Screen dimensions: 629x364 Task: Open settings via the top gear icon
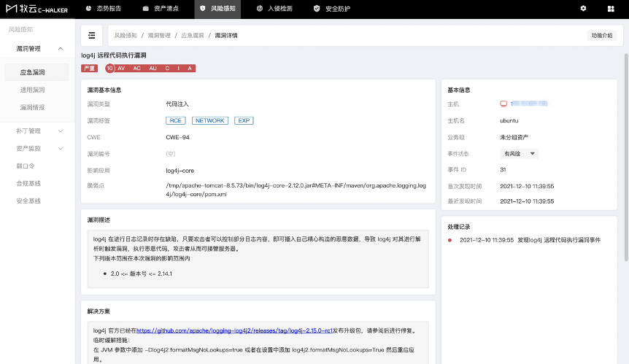[583, 9]
